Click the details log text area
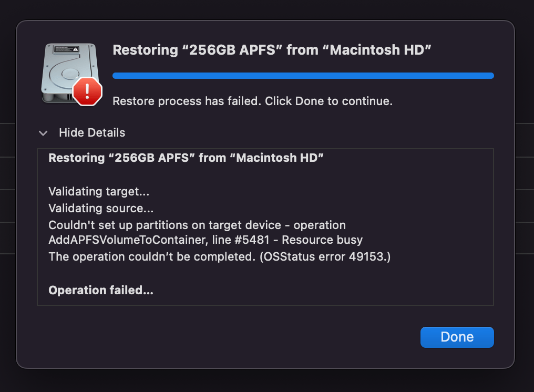This screenshot has width=534, height=392. 265,227
